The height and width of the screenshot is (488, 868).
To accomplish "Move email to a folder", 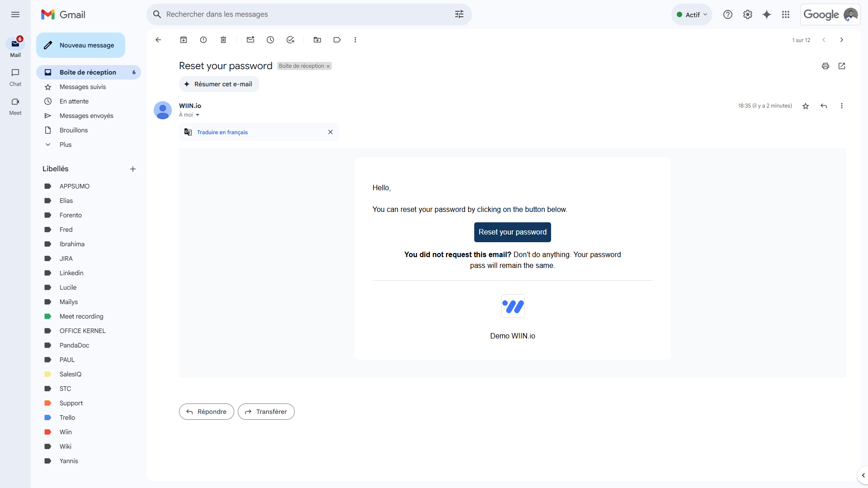I will pos(317,40).
